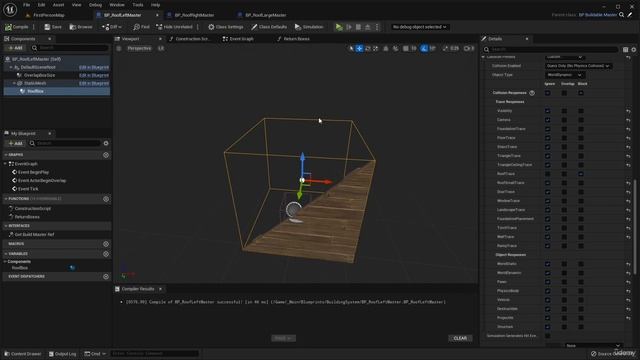
Task: Select the OverlapBoxSize component row
Action: click(x=56, y=75)
